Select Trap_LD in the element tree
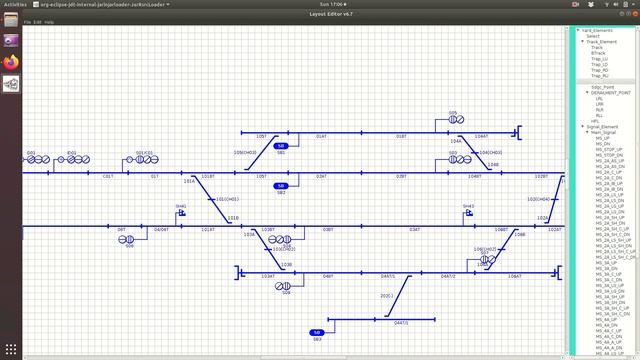Image resolution: width=640 pixels, height=360 pixels. pos(599,64)
